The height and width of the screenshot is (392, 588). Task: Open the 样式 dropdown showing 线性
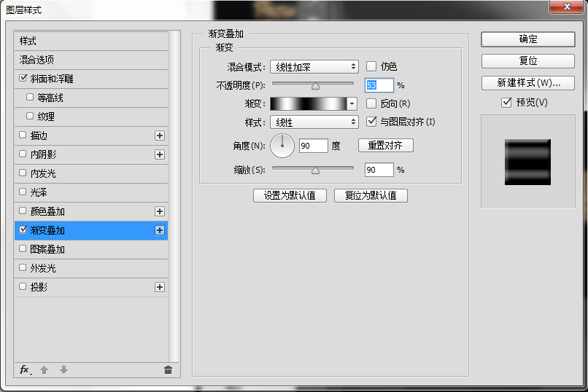[314, 122]
